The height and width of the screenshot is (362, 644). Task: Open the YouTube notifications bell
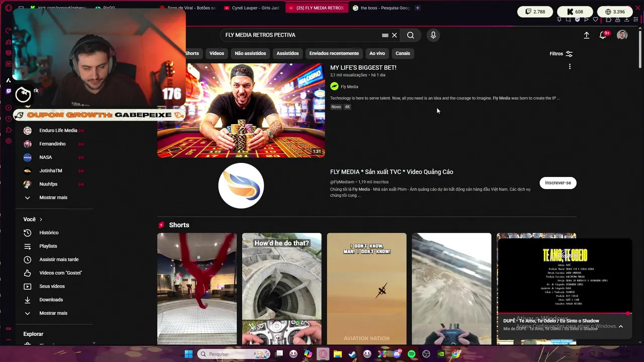tap(603, 35)
